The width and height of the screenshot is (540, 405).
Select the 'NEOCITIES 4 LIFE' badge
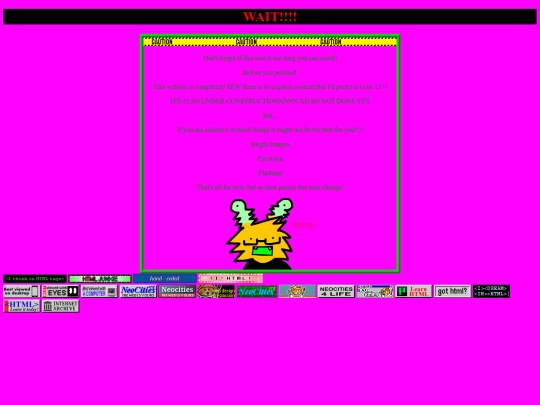[336, 291]
